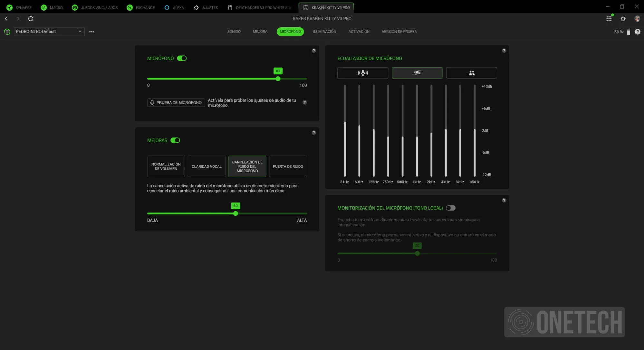Viewport: 644px width, 350px height.
Task: Click the 8kHz equalizer band slider
Action: point(460,131)
